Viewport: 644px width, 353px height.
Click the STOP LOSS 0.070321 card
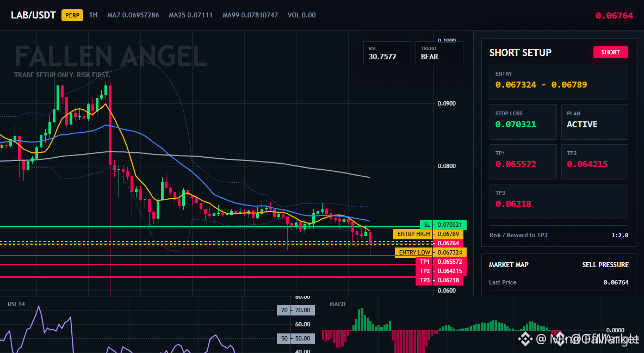(x=523, y=122)
